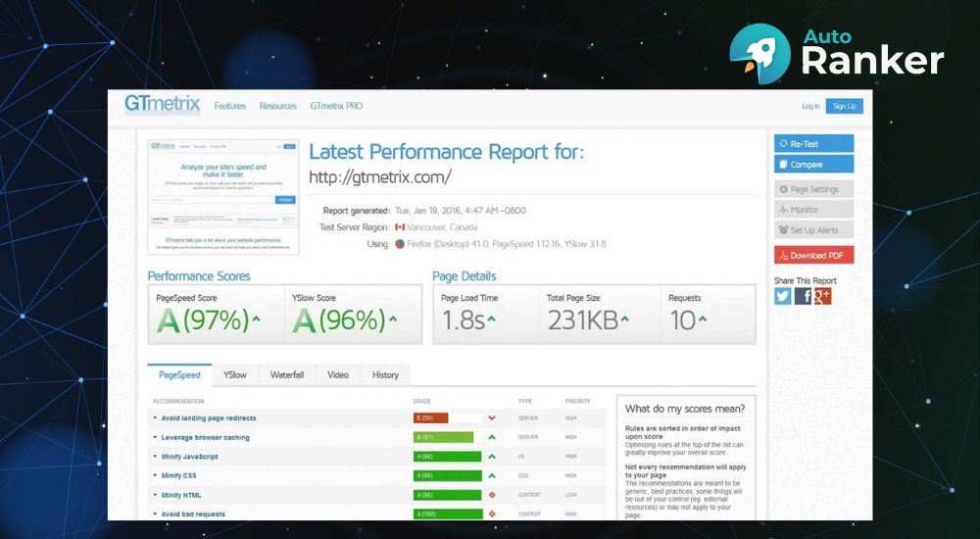Click the A (100) grade bar
The height and width of the screenshot is (539, 980).
pyautogui.click(x=448, y=514)
